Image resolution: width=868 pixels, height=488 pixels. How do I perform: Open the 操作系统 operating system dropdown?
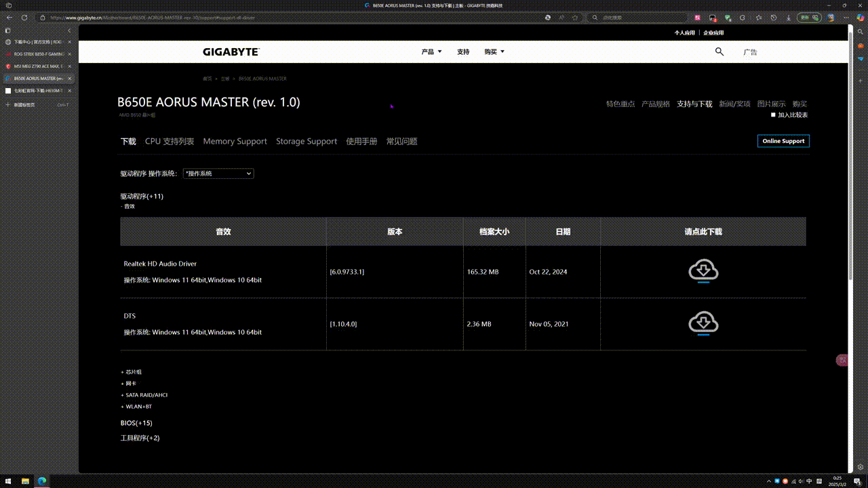pyautogui.click(x=218, y=174)
